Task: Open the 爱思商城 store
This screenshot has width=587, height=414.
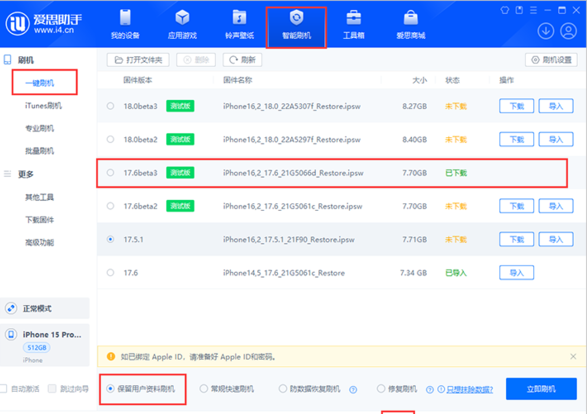Action: [411, 24]
